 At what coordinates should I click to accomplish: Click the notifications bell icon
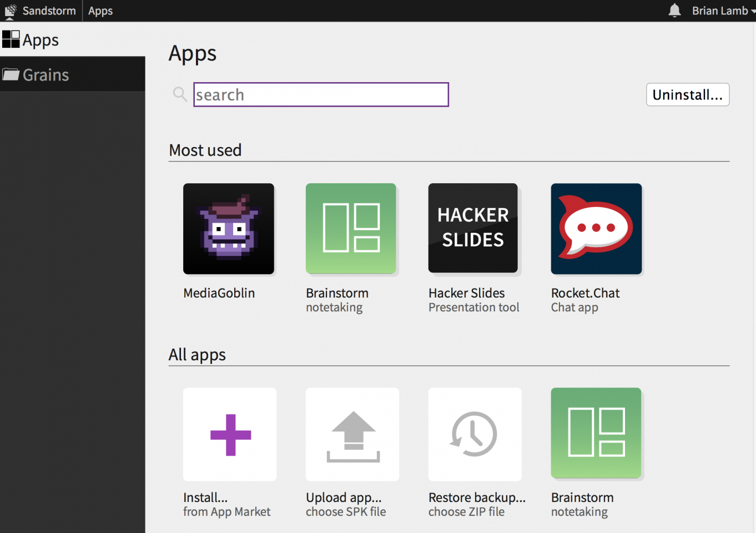coord(674,11)
